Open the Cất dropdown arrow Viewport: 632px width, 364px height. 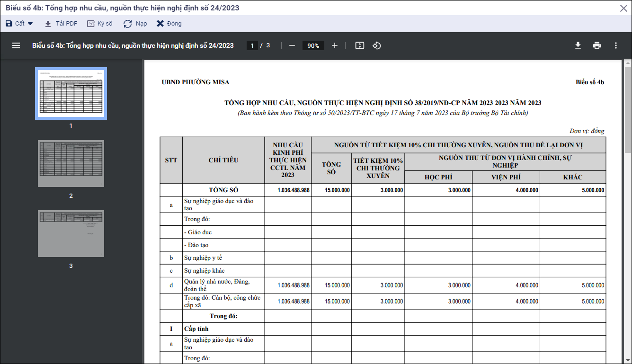point(30,24)
